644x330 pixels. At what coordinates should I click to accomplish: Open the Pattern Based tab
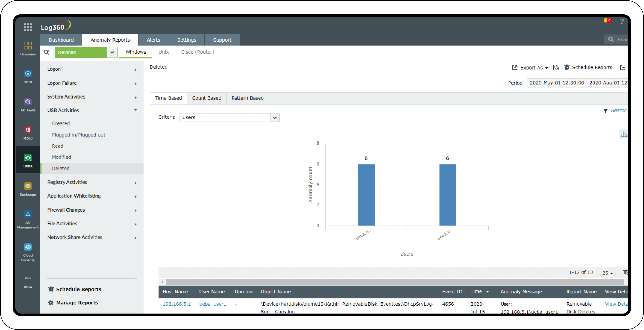(247, 98)
